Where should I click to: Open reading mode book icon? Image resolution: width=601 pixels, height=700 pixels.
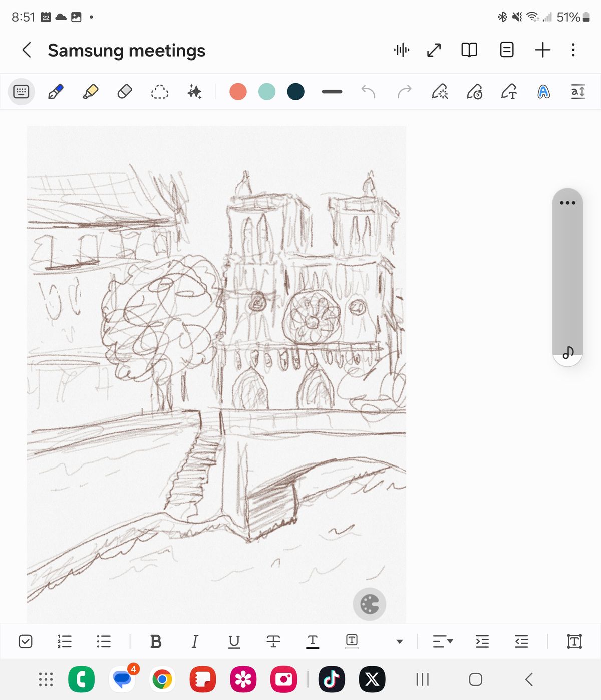[469, 50]
